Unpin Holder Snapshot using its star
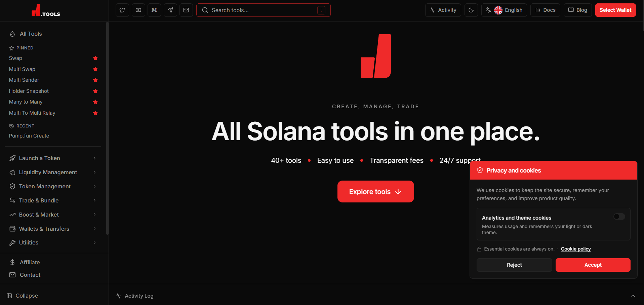The image size is (644, 305). pyautogui.click(x=95, y=91)
